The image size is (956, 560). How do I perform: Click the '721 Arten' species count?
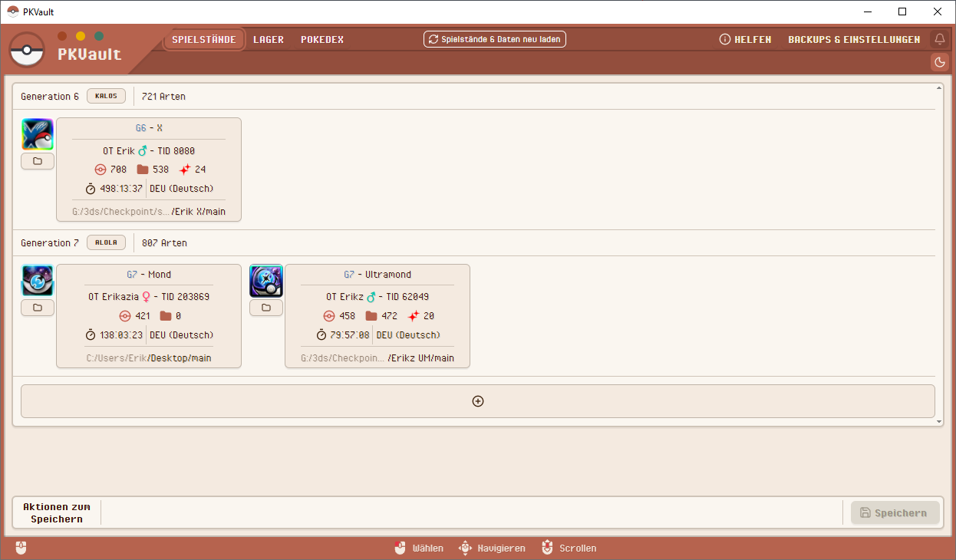[x=163, y=97]
